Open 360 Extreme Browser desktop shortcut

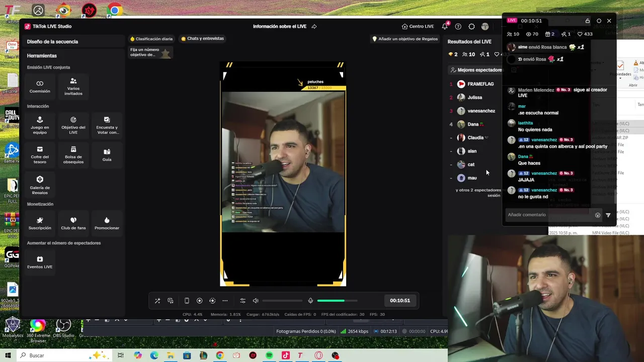click(38, 331)
